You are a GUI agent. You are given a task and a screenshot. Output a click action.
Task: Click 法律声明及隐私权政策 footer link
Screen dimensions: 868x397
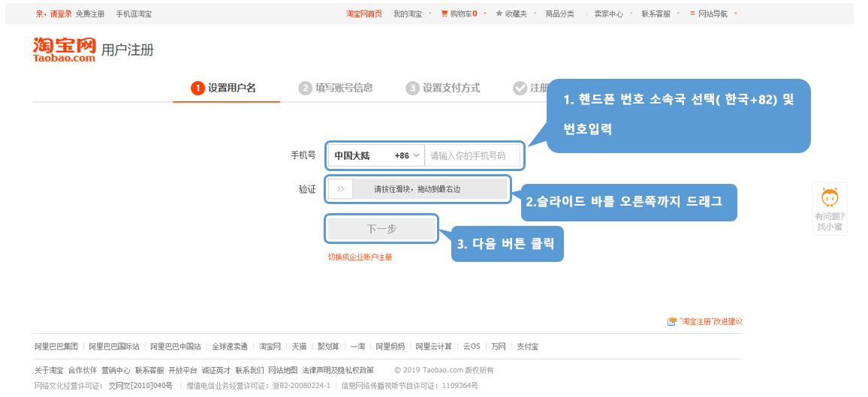pyautogui.click(x=338, y=370)
